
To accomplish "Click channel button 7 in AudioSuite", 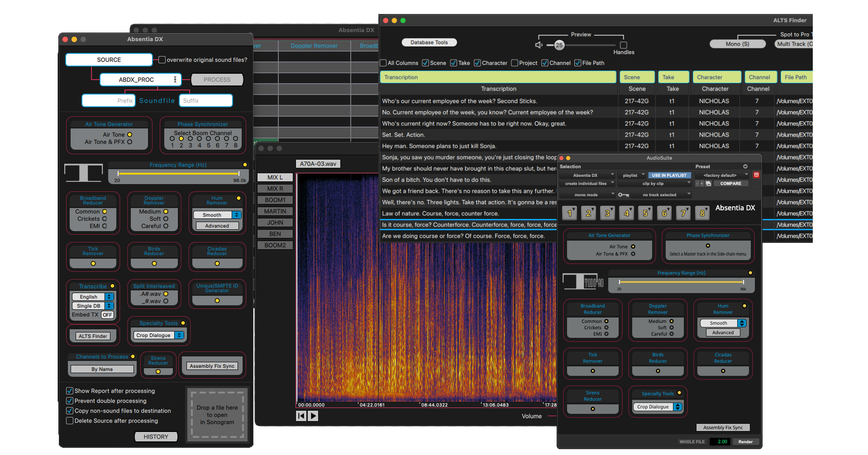I will [683, 213].
